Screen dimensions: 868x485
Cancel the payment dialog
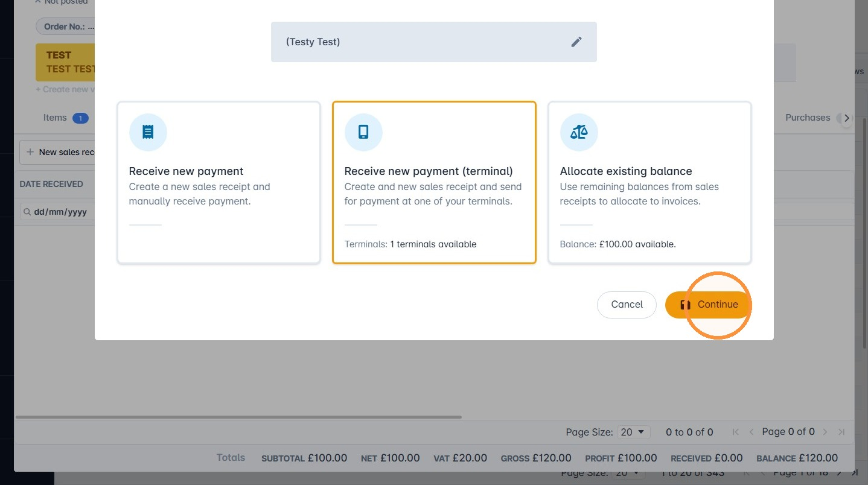coord(627,305)
